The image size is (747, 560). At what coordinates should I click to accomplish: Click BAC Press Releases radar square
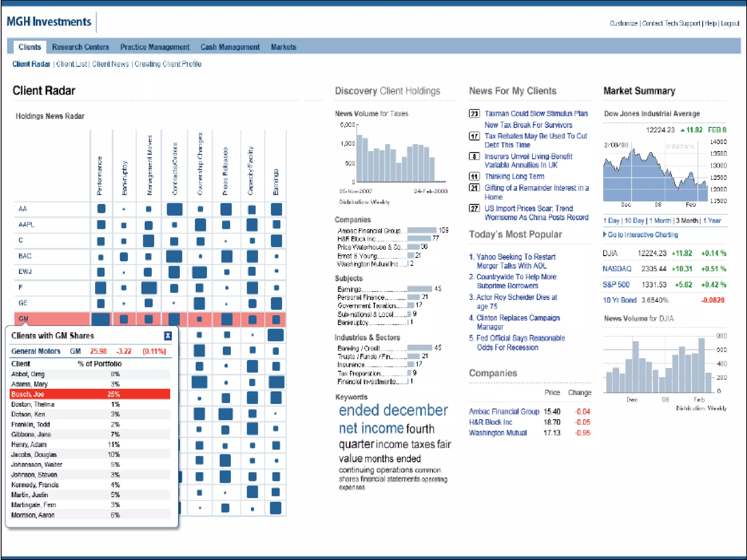tap(227, 256)
